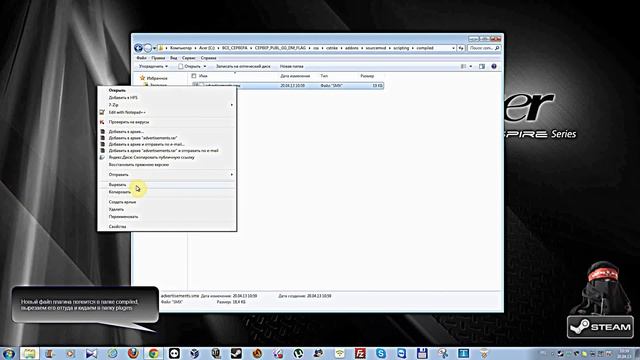This screenshot has height=360, width=640.
Task: Click the STEAM logo on the desktop
Action: 600,327
